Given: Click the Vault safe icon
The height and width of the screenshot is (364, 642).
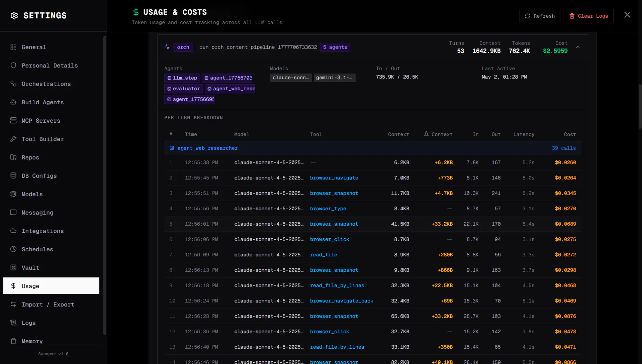Looking at the screenshot, I should pyautogui.click(x=13, y=267).
